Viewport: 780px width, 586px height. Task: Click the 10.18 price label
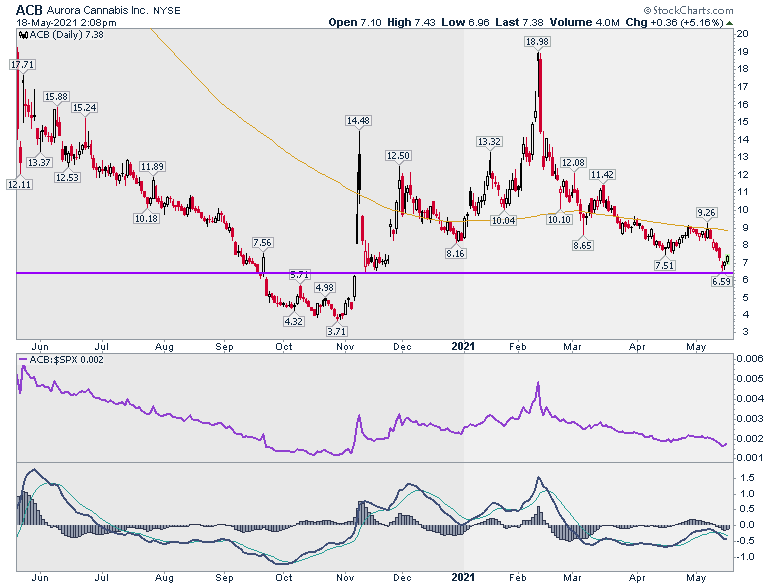point(146,218)
